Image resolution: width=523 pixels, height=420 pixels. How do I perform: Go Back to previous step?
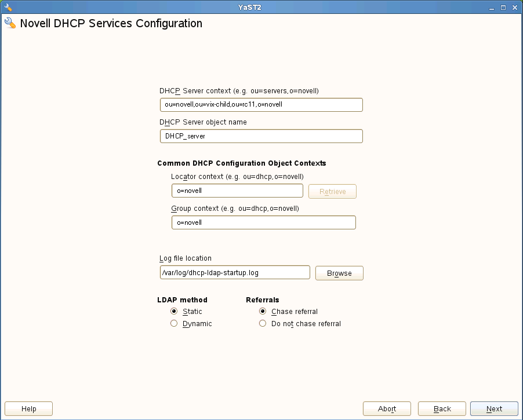(x=442, y=408)
